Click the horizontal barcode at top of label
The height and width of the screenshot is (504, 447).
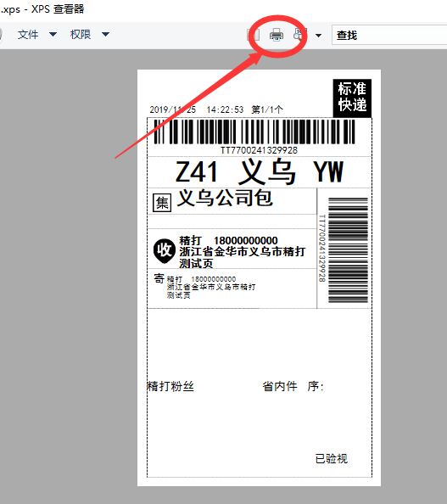tap(254, 132)
